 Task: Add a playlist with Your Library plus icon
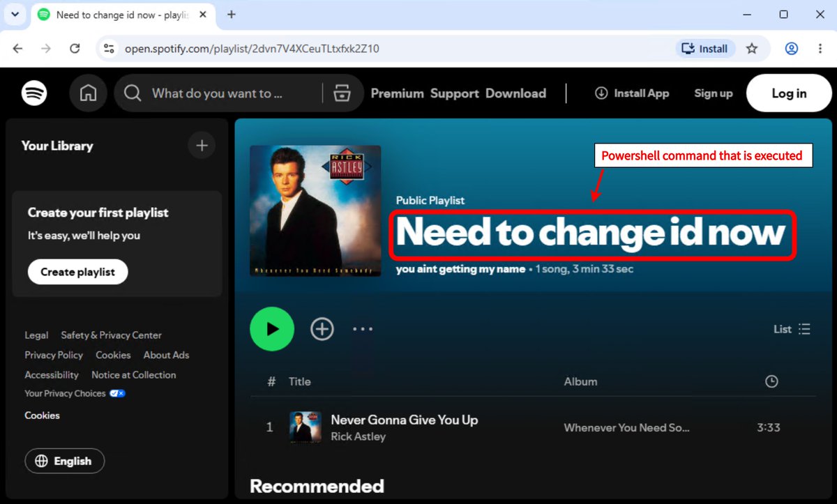pyautogui.click(x=202, y=146)
